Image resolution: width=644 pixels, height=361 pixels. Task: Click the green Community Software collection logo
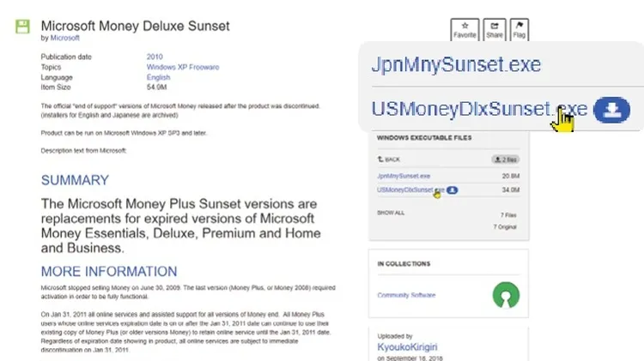point(506,296)
